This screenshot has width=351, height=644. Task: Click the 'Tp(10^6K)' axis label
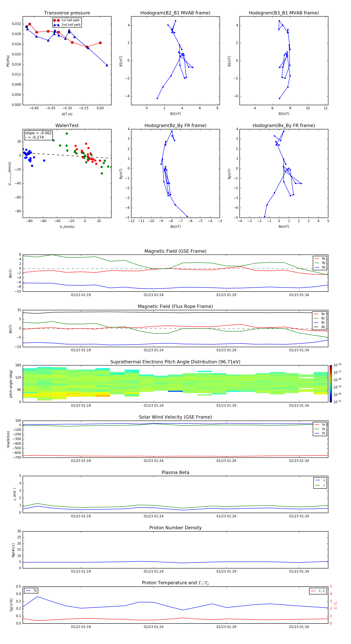click(x=11, y=605)
